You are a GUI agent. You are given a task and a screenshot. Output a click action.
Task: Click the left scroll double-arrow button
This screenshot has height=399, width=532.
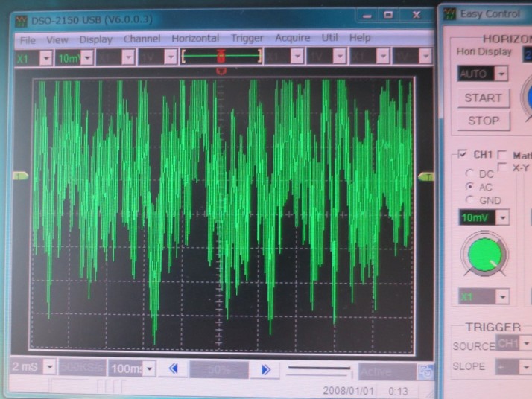click(172, 369)
